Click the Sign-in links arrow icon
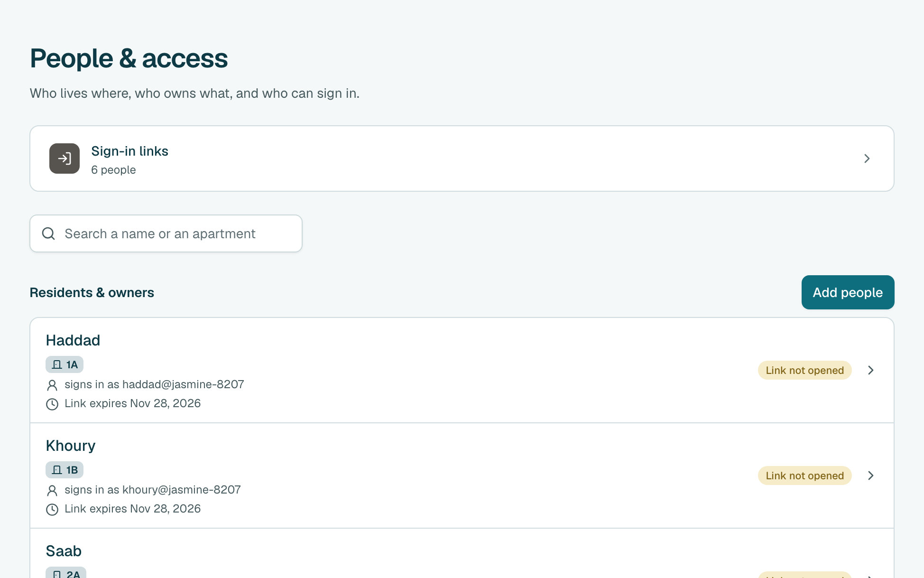The image size is (924, 578). tap(65, 158)
